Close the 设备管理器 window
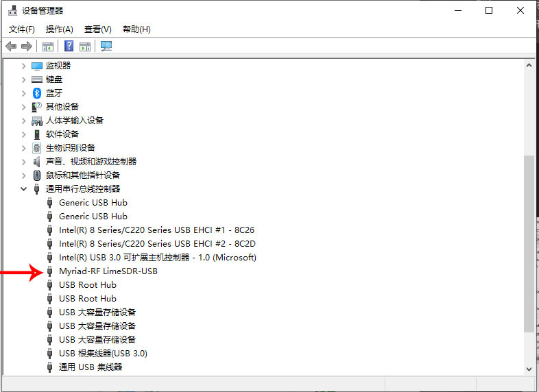This screenshot has width=539, height=392. pyautogui.click(x=520, y=11)
